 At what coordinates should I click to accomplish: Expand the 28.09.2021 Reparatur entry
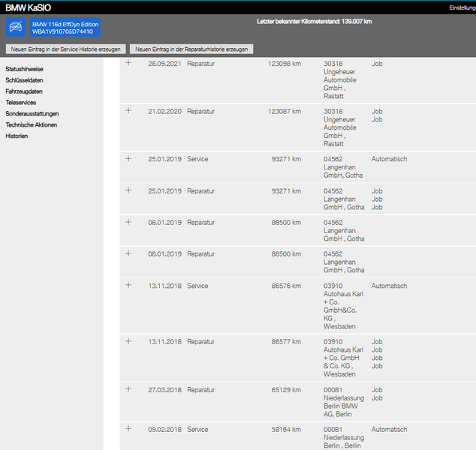128,63
